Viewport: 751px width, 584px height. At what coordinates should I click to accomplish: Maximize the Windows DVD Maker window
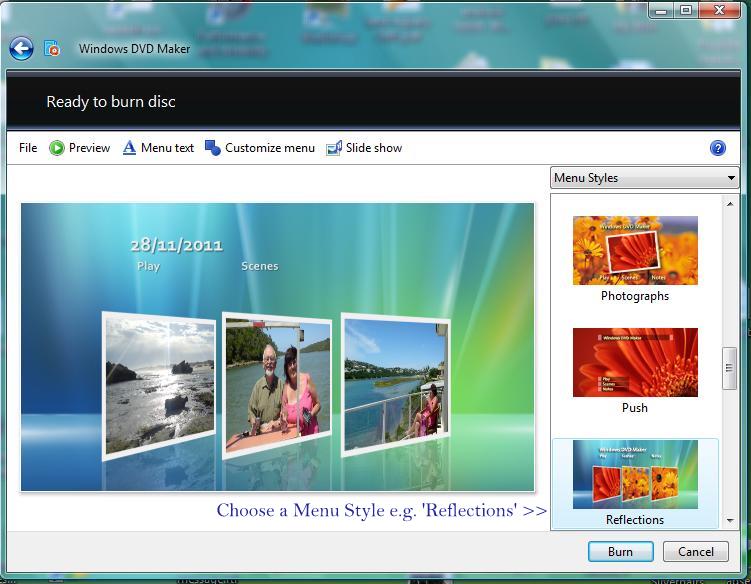[x=686, y=10]
